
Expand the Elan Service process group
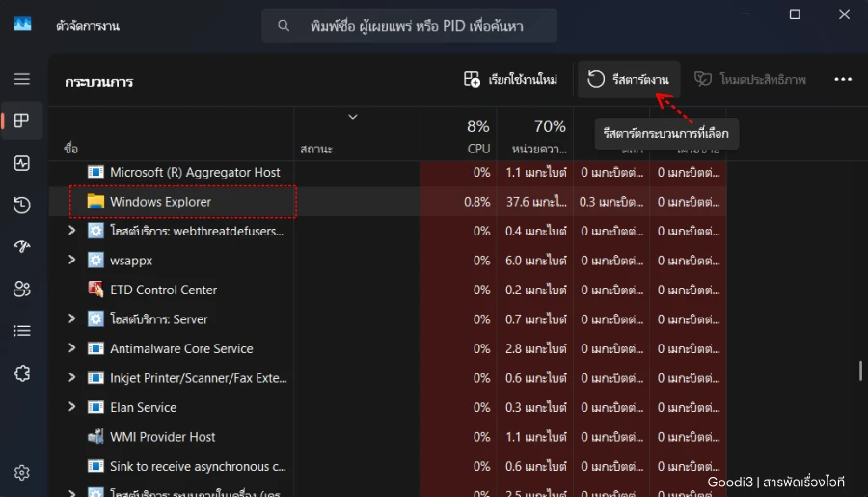point(71,407)
